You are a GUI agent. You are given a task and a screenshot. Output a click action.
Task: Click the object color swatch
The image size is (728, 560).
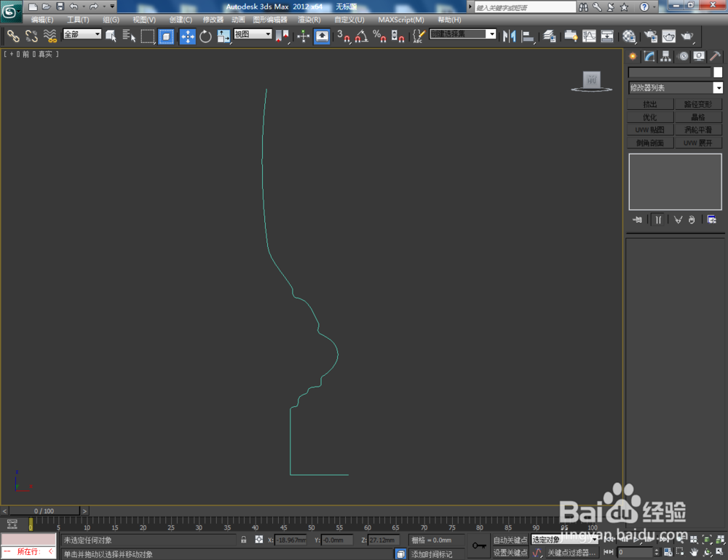click(x=718, y=72)
